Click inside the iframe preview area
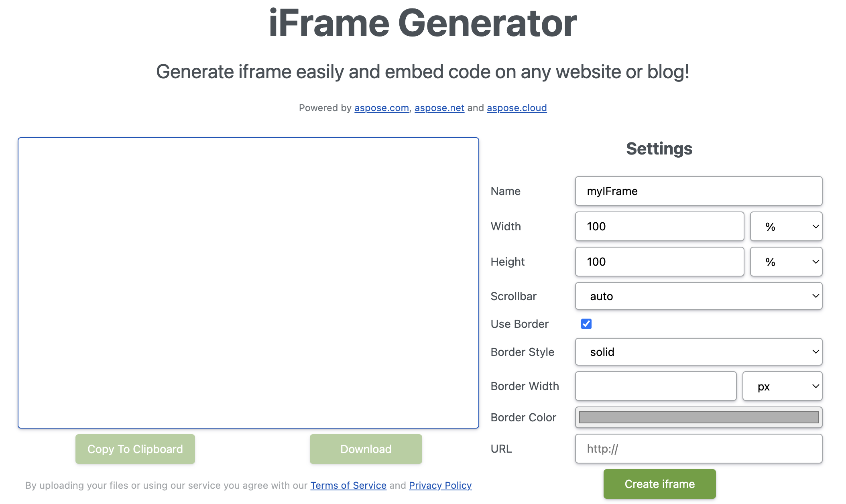The image size is (846, 504). tap(248, 283)
